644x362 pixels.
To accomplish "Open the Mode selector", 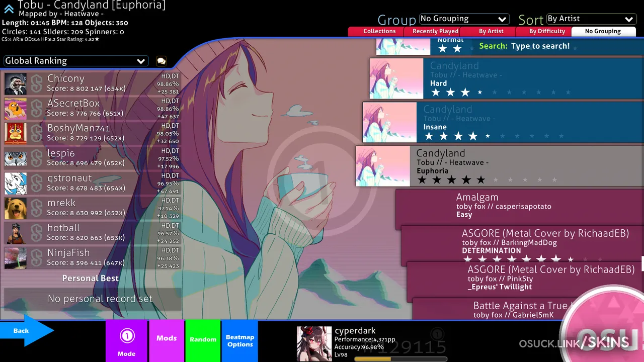I will (126, 341).
